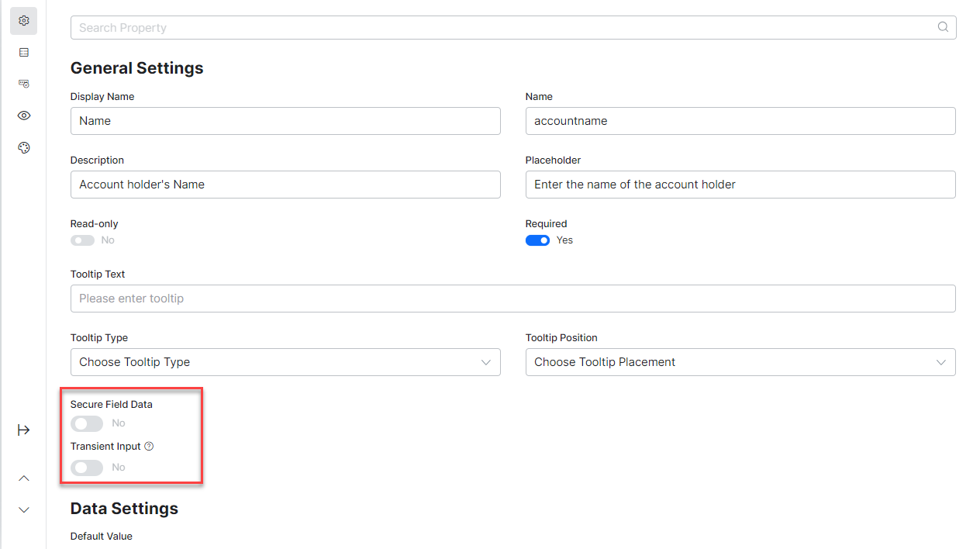Open the Tooltip Position dropdown
This screenshot has height=549, width=980.
click(740, 362)
